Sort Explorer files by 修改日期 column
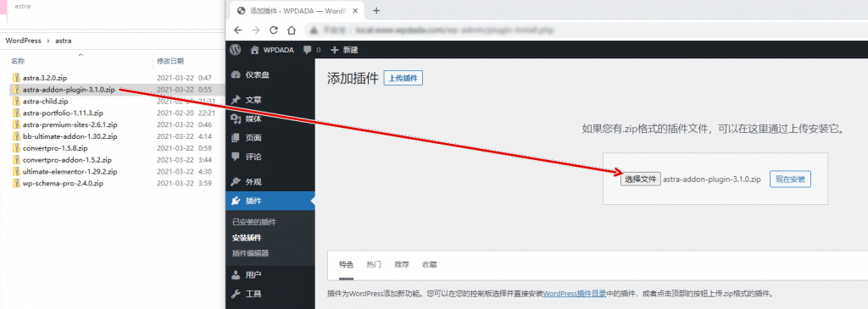Screen dimensions: 868x309 170,61
